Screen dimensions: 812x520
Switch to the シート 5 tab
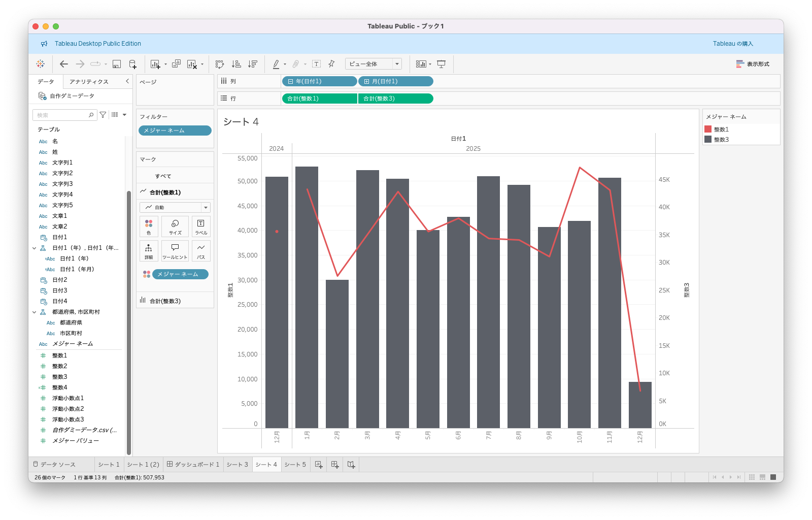(295, 465)
